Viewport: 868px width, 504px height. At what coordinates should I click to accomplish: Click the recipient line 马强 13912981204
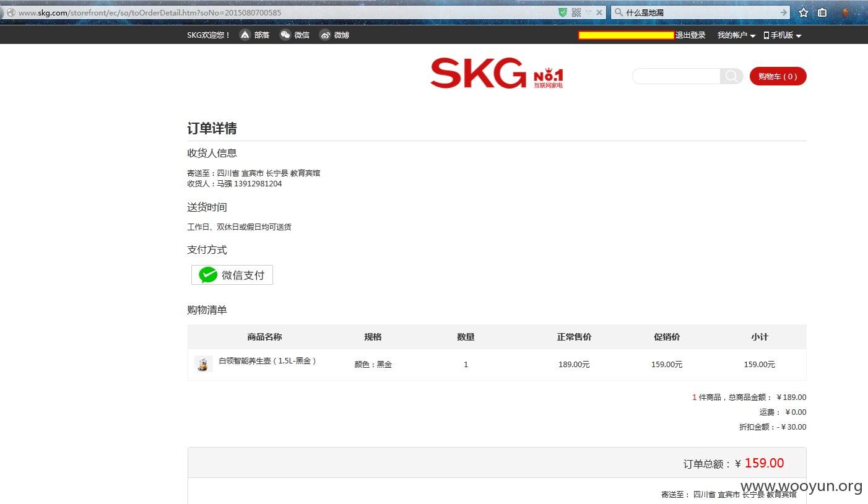tap(235, 184)
